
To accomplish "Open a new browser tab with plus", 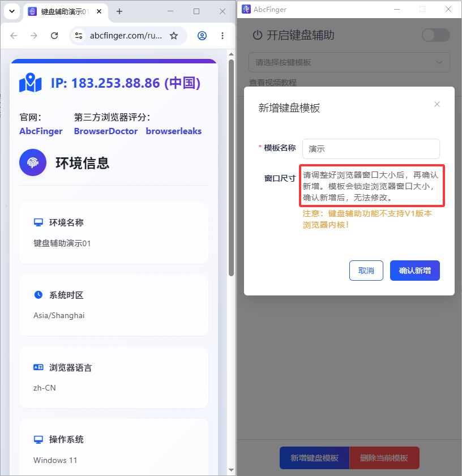I will 119,11.
